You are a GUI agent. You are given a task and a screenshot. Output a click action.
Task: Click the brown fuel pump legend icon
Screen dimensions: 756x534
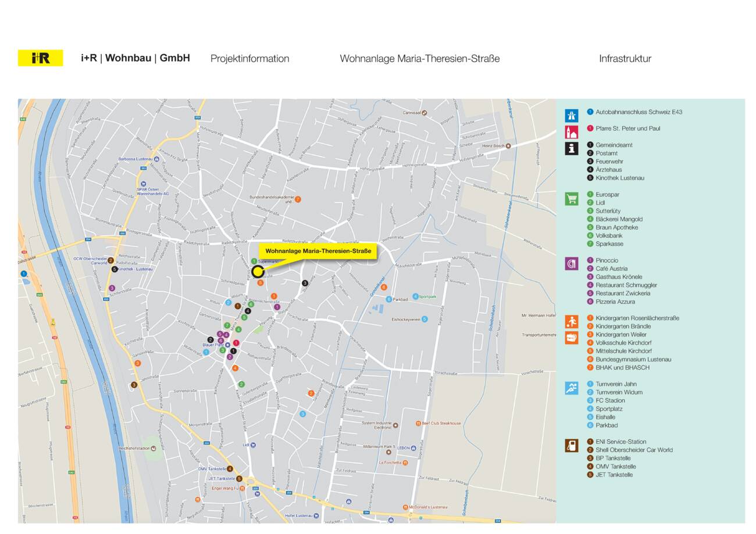pyautogui.click(x=572, y=446)
